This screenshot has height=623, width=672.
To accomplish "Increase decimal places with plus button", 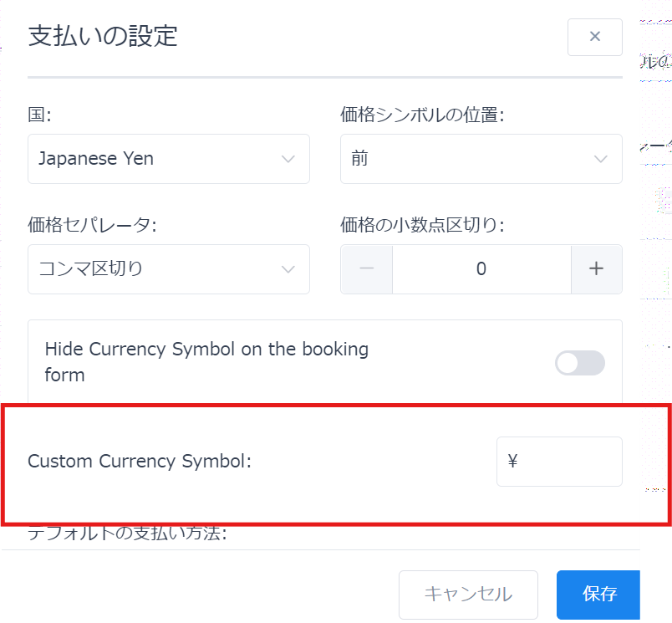I will point(596,269).
